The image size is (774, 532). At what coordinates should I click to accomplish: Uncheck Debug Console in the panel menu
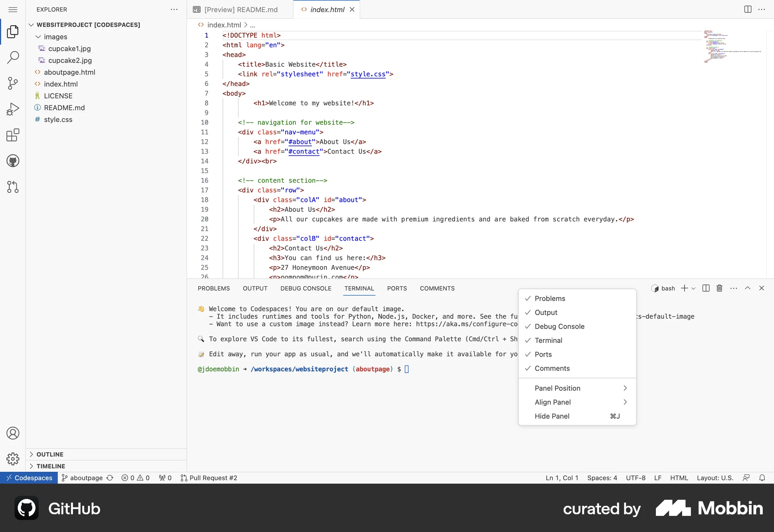pyautogui.click(x=560, y=326)
